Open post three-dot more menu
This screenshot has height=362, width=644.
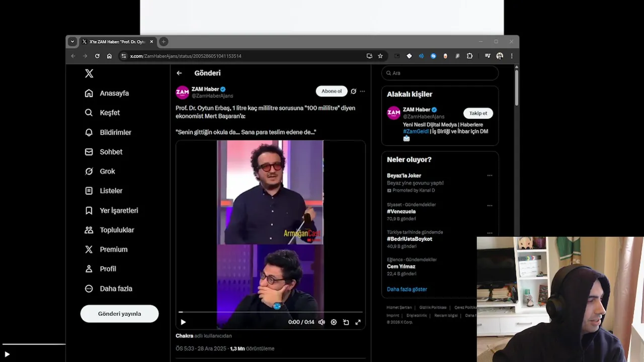click(x=362, y=91)
